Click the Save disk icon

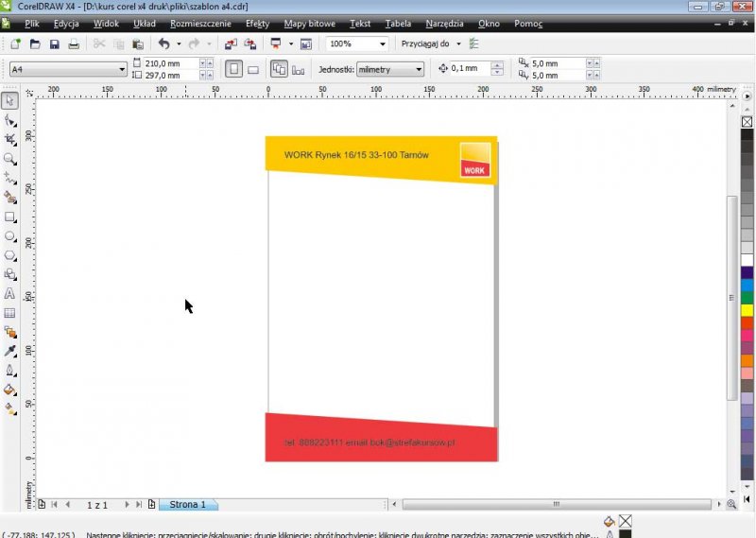coord(54,44)
